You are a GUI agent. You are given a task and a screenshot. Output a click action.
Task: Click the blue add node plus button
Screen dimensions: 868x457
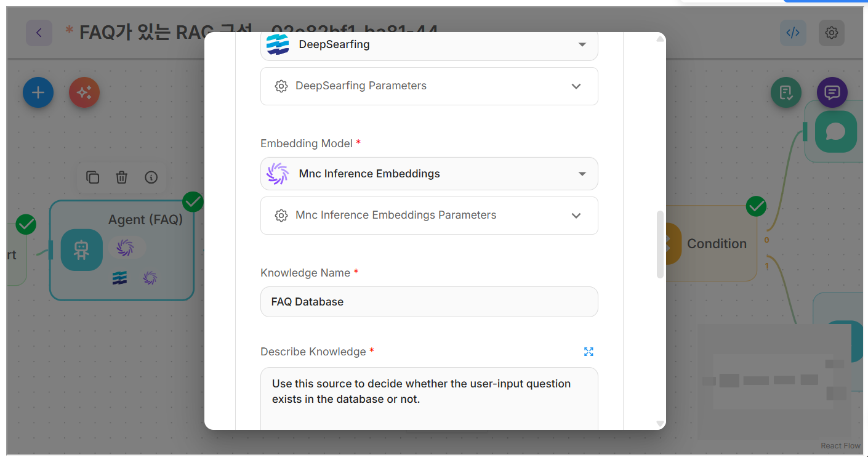38,93
